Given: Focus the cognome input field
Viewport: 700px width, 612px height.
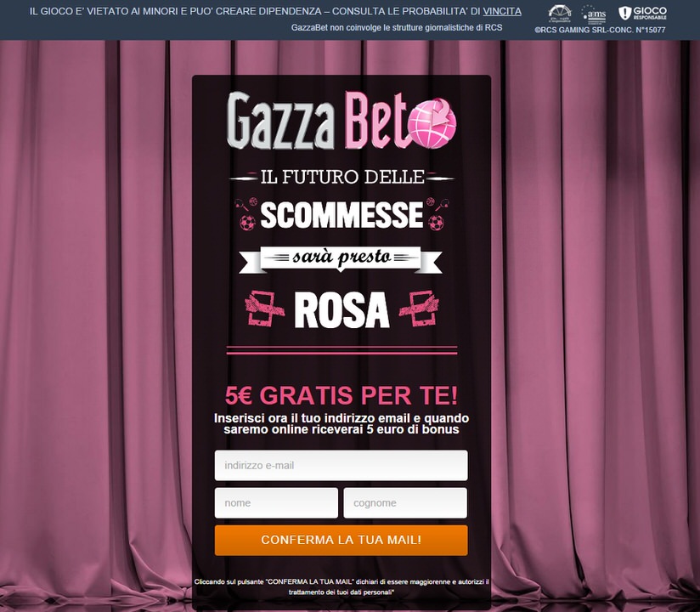Looking at the screenshot, I should pos(405,503).
